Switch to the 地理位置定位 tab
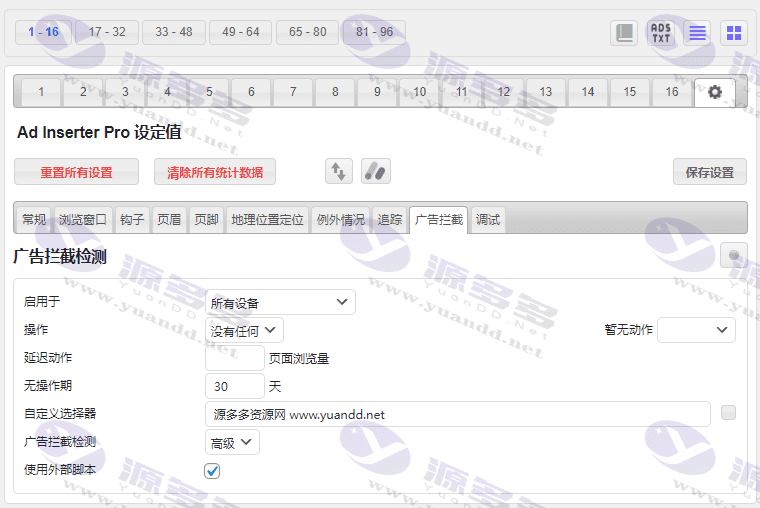Image resolution: width=760 pixels, height=508 pixels. tap(267, 220)
